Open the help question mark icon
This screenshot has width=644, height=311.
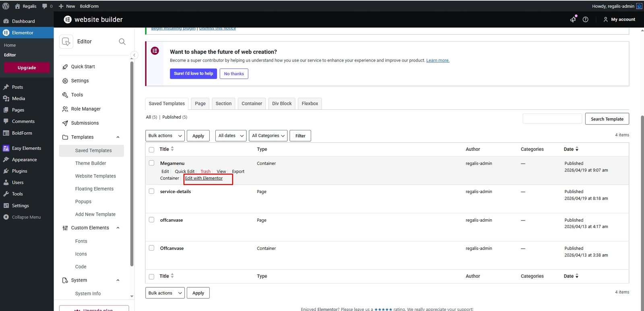pos(585,19)
